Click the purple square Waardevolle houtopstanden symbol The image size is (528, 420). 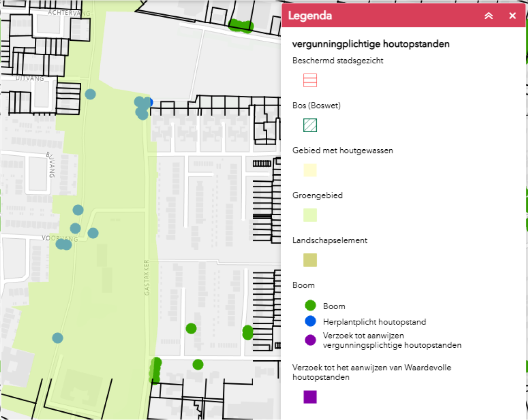(310, 397)
